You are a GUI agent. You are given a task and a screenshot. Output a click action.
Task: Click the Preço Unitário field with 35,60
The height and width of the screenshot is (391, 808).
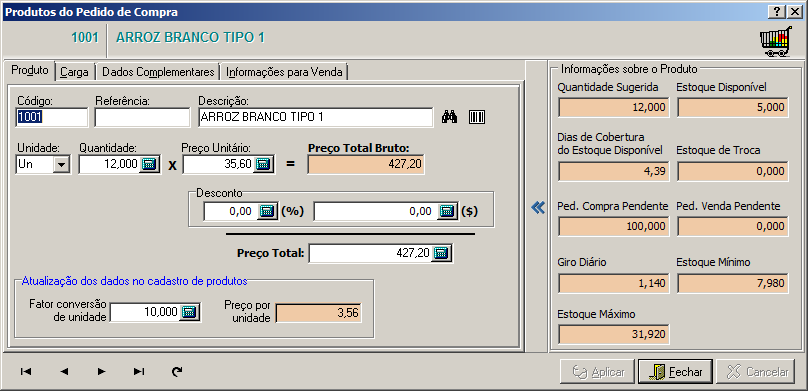point(219,164)
